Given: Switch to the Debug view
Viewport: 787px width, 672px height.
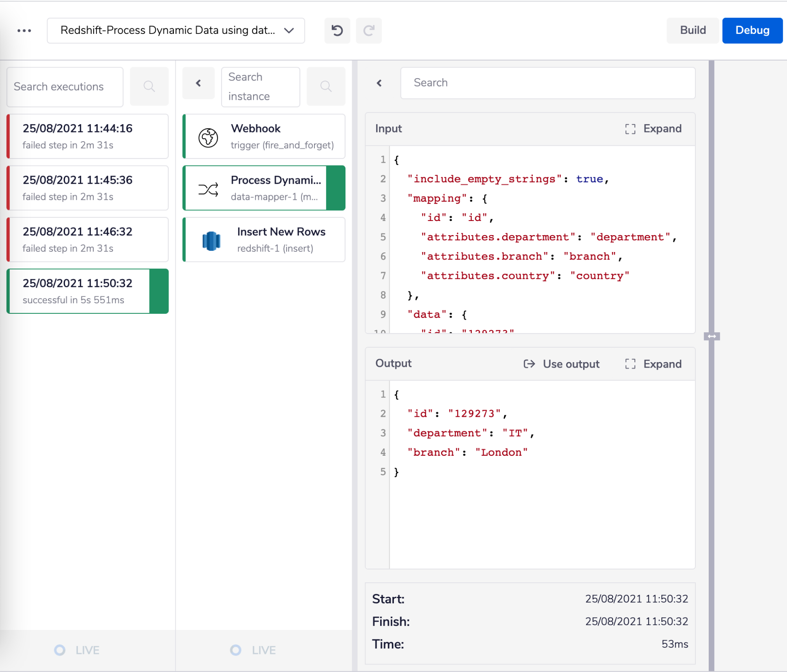Looking at the screenshot, I should pyautogui.click(x=752, y=30).
